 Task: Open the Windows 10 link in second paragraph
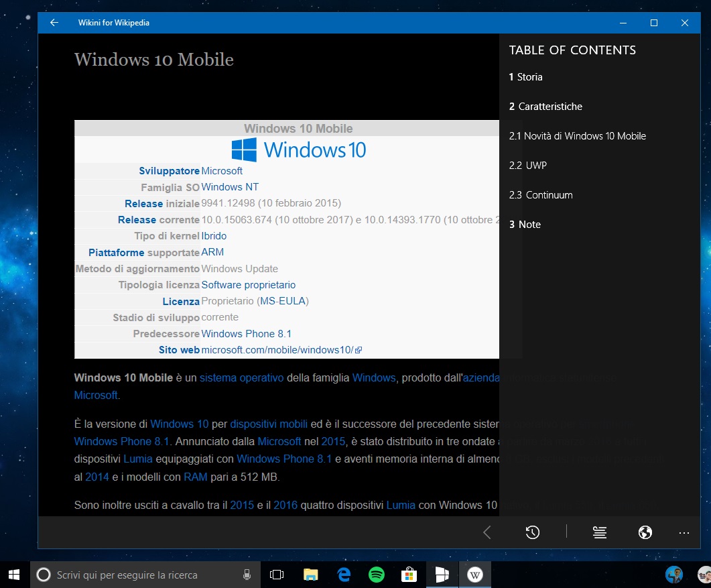180,424
